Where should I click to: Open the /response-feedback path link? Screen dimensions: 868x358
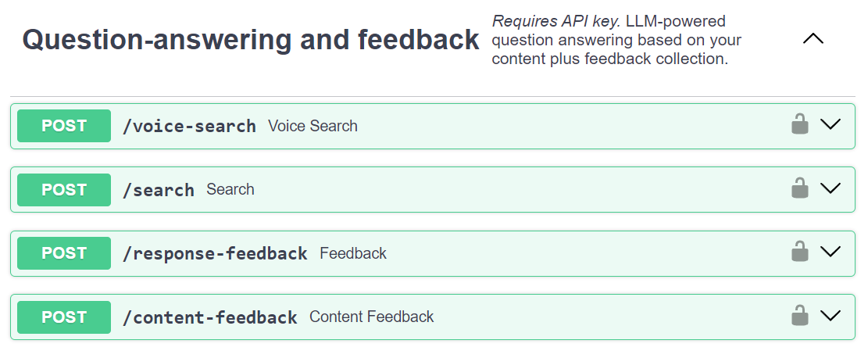click(215, 253)
